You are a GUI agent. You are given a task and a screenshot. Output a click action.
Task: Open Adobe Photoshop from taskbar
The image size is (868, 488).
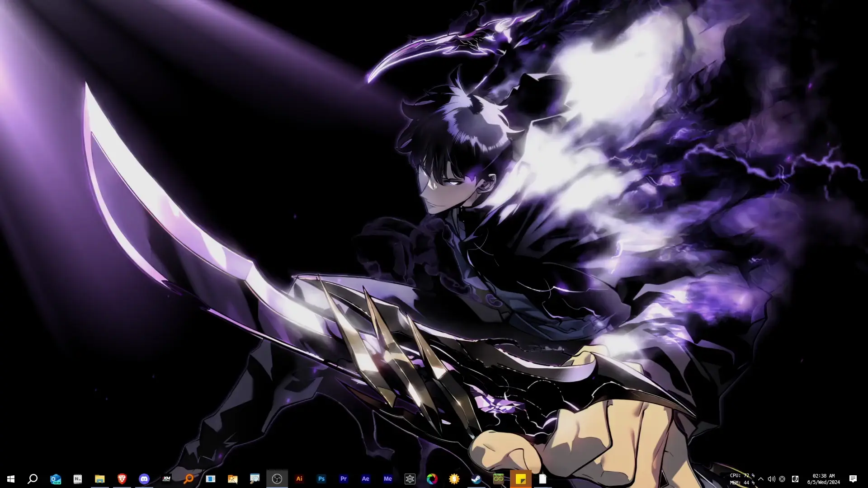coord(321,479)
